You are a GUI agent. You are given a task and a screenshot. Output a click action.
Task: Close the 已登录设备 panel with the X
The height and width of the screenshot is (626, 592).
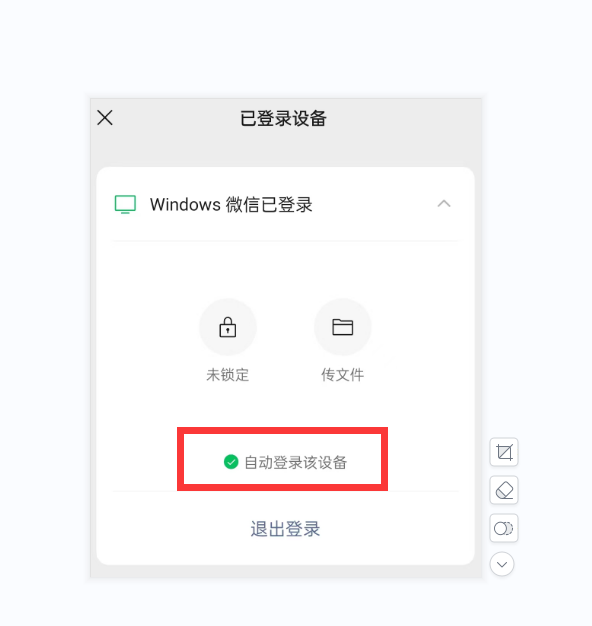105,118
